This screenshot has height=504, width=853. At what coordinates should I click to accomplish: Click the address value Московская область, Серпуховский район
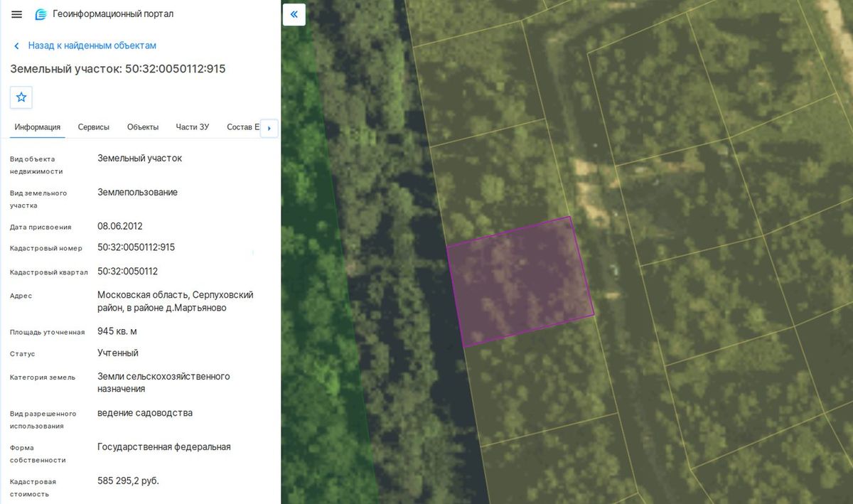point(176,301)
